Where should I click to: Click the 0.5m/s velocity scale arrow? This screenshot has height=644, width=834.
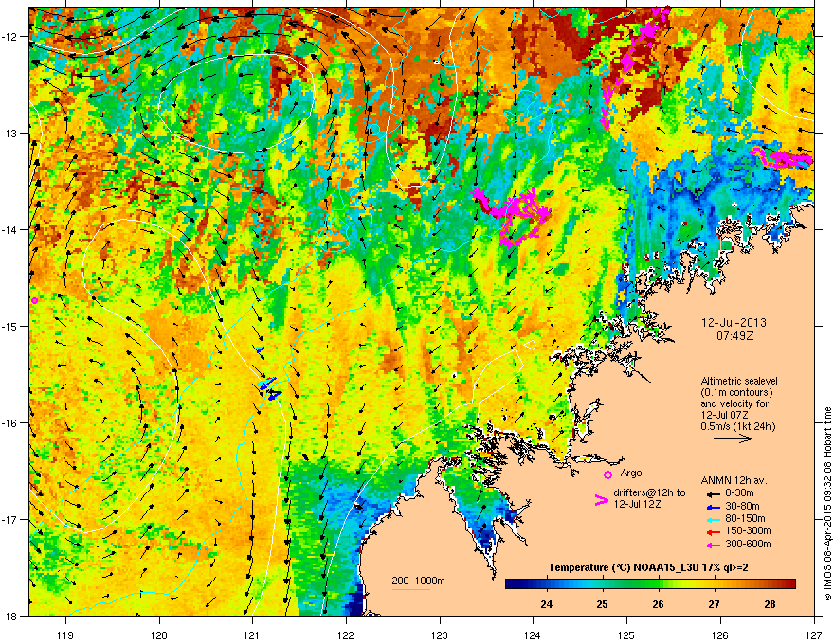(x=733, y=438)
